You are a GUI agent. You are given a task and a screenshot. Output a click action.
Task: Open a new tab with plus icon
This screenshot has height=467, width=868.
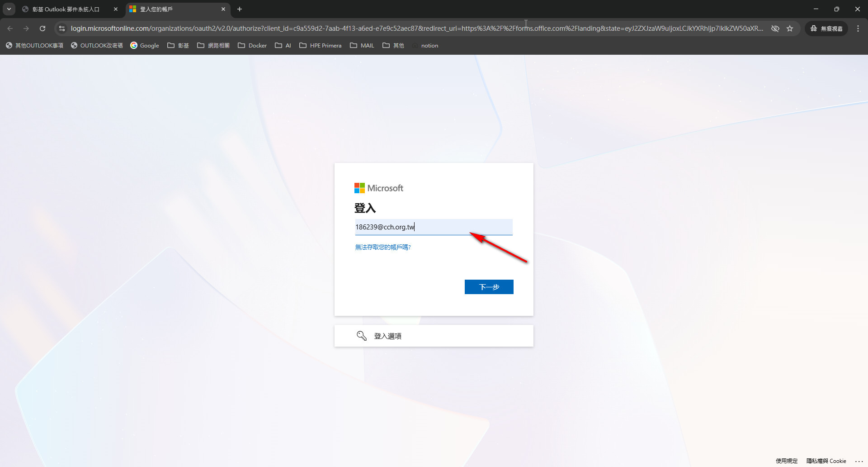[x=240, y=9]
